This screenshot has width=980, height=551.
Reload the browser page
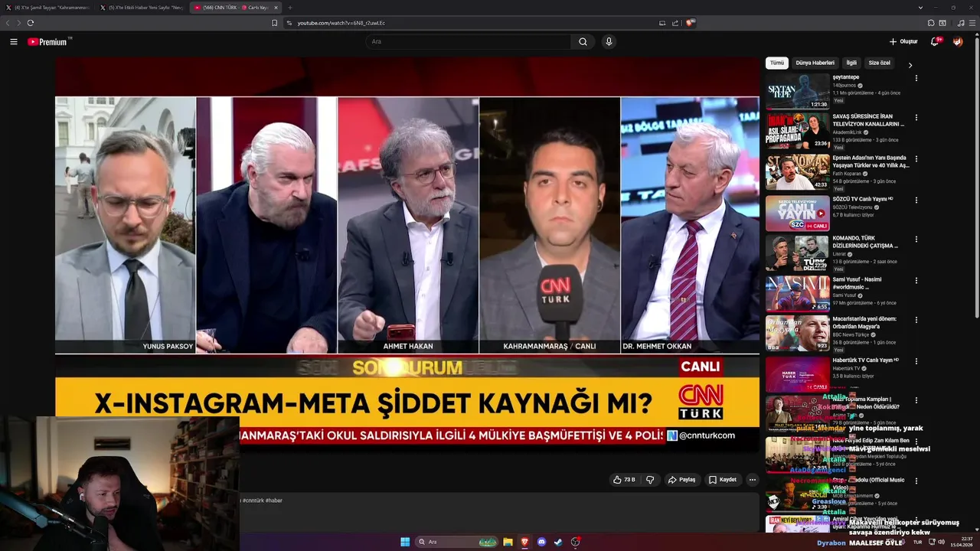[x=31, y=23]
